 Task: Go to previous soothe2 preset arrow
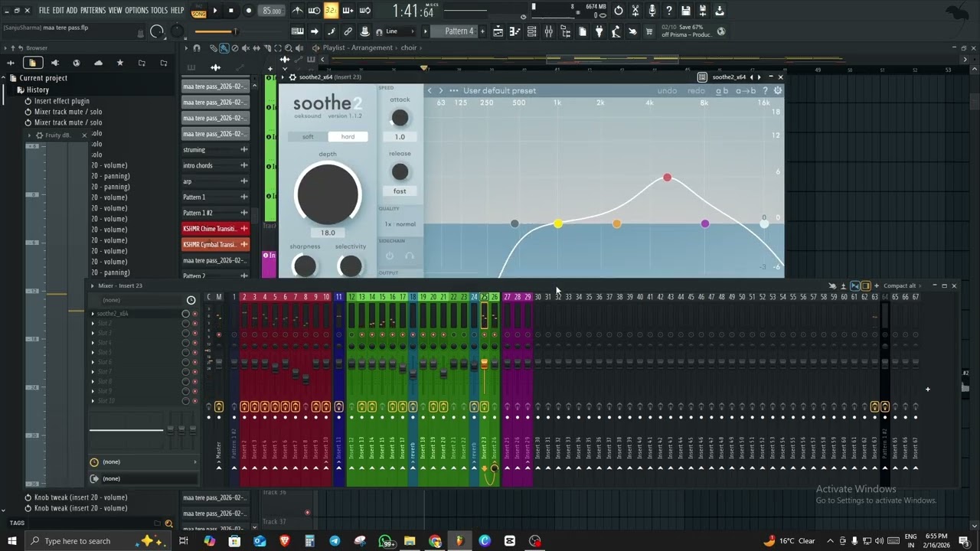point(430,90)
